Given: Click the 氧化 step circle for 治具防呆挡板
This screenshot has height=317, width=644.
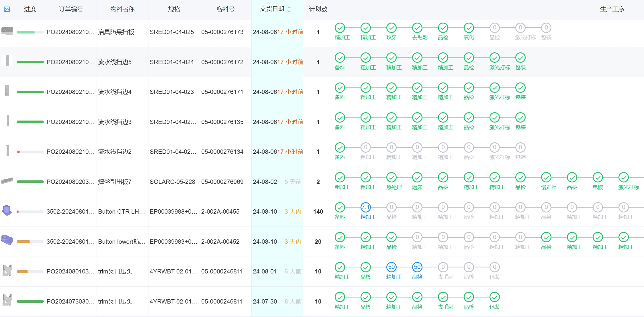Looking at the screenshot, I should click(469, 28).
